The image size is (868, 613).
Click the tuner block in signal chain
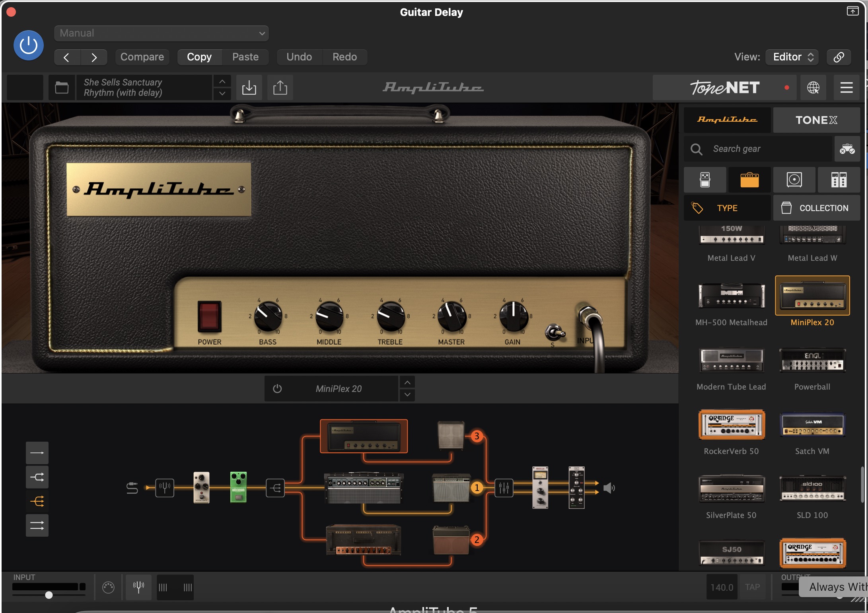coord(164,487)
